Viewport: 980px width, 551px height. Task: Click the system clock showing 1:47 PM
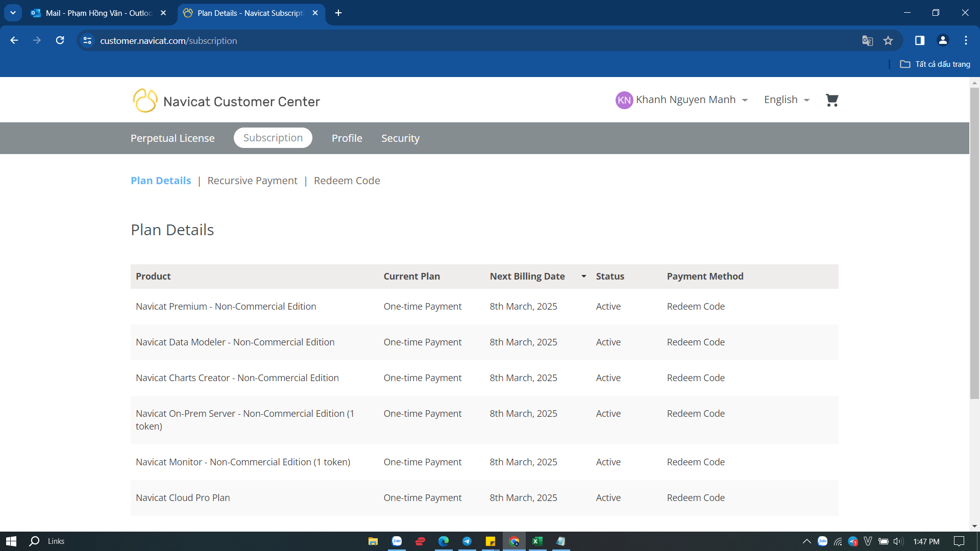coord(926,541)
